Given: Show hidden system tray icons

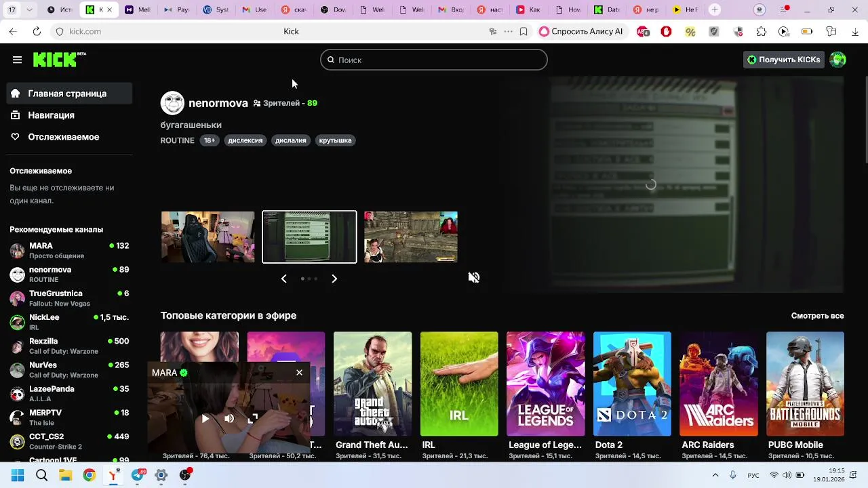Looking at the screenshot, I should 715,475.
